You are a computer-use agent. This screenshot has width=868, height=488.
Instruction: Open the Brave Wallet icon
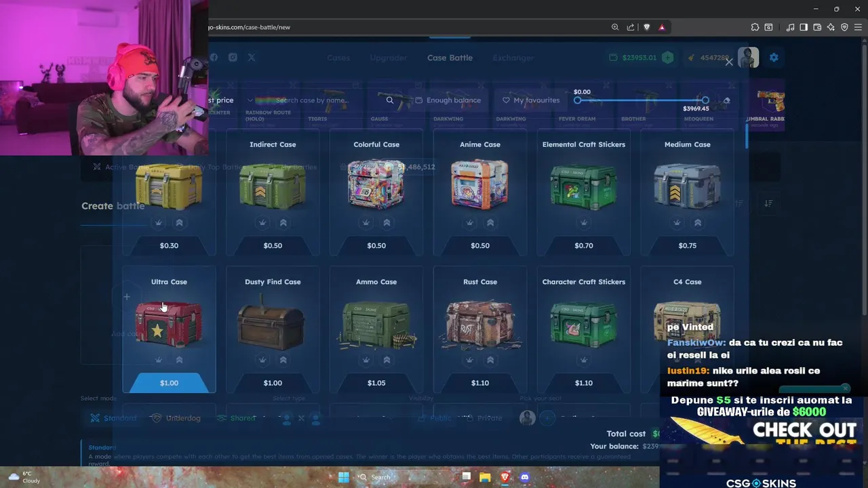pyautogui.click(x=817, y=27)
